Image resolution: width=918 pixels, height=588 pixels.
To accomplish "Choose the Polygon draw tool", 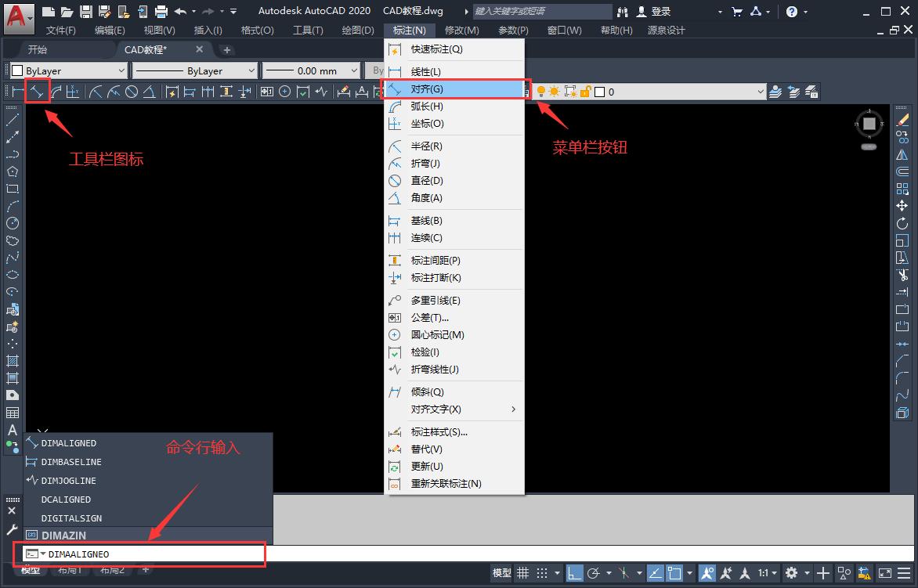I will coord(13,171).
